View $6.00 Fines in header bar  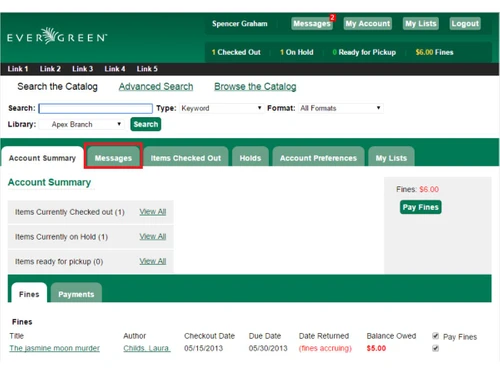[x=434, y=52]
